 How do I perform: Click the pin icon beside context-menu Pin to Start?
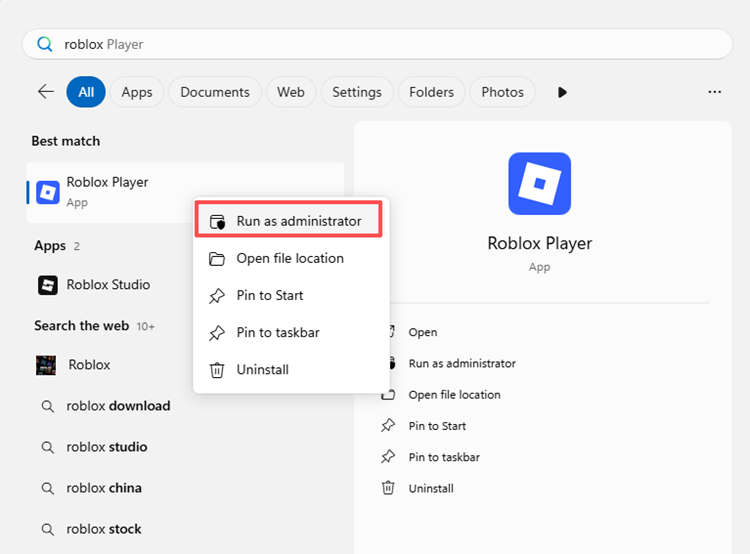217,296
